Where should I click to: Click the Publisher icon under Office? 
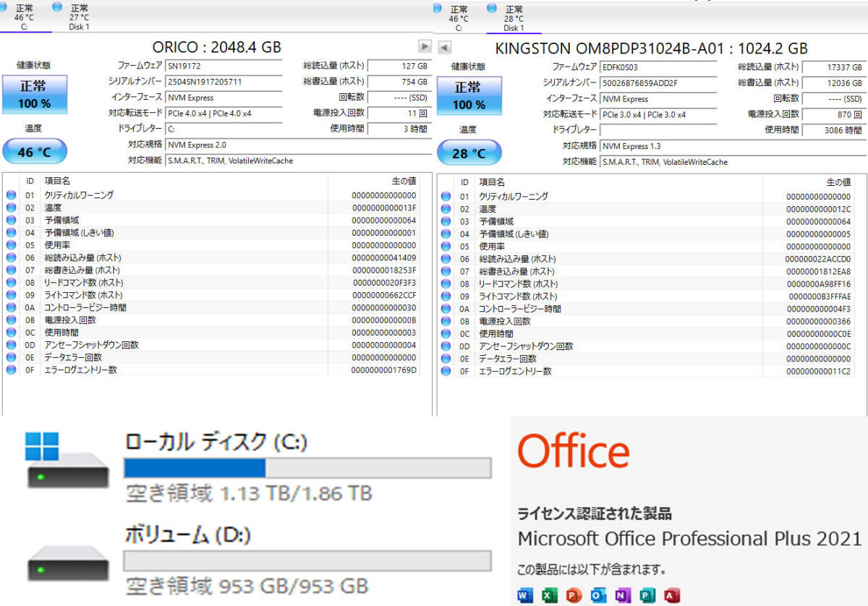click(647, 595)
